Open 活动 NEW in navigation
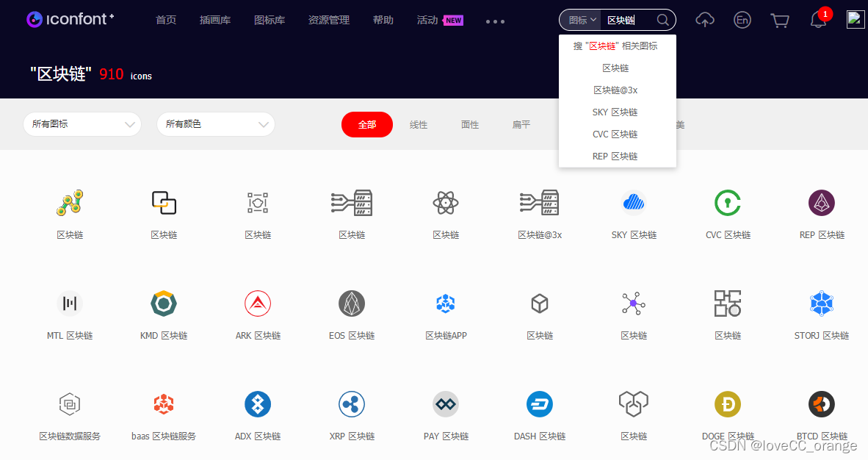The width and height of the screenshot is (868, 460). tap(440, 20)
